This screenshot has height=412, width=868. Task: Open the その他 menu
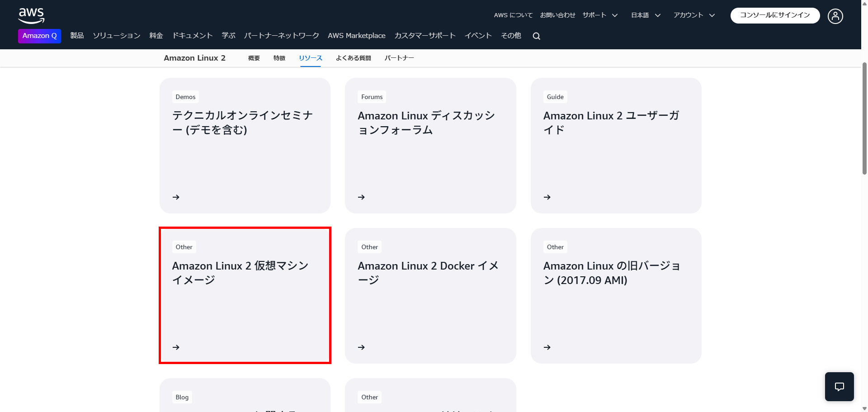click(511, 36)
